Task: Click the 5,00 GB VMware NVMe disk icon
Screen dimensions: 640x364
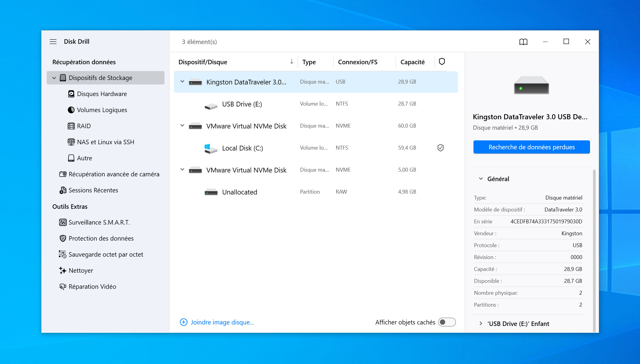Action: 195,170
